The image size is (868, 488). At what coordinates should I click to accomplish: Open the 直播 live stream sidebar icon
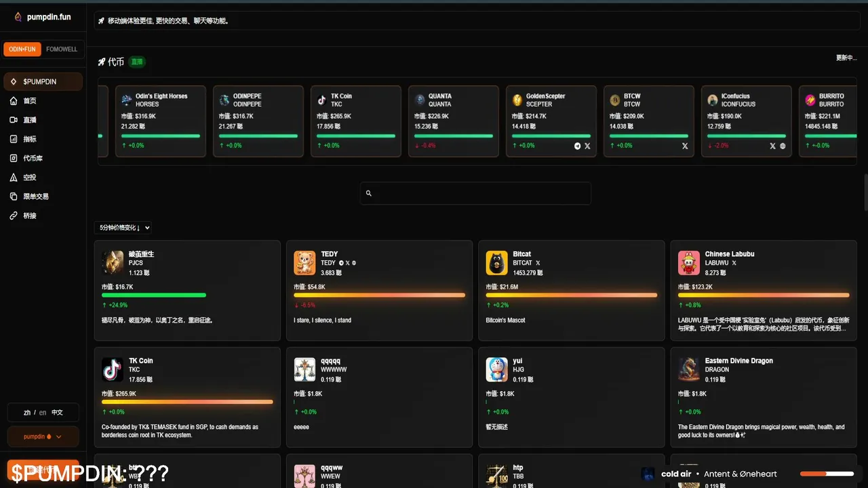click(x=14, y=120)
